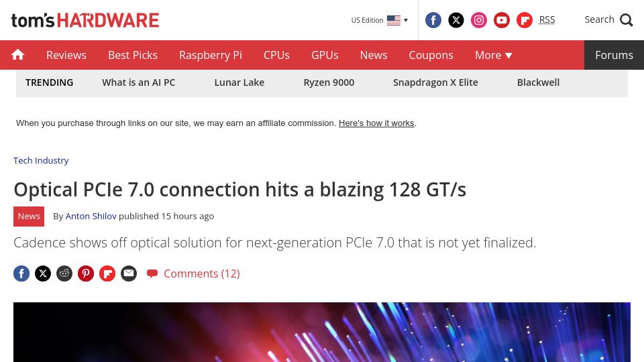This screenshot has width=644, height=362.
Task: Click the red News badge
Action: pyautogui.click(x=29, y=217)
